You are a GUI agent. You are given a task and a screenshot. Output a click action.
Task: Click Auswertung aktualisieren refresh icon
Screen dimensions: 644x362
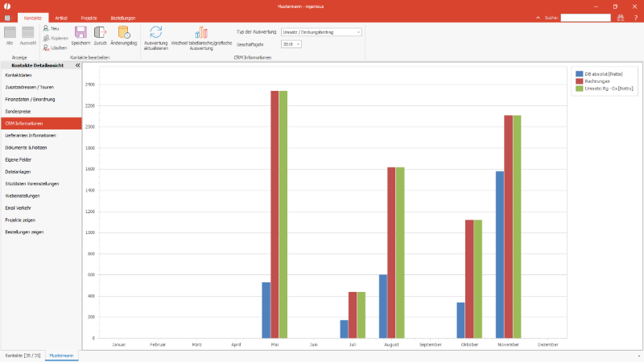[155, 32]
